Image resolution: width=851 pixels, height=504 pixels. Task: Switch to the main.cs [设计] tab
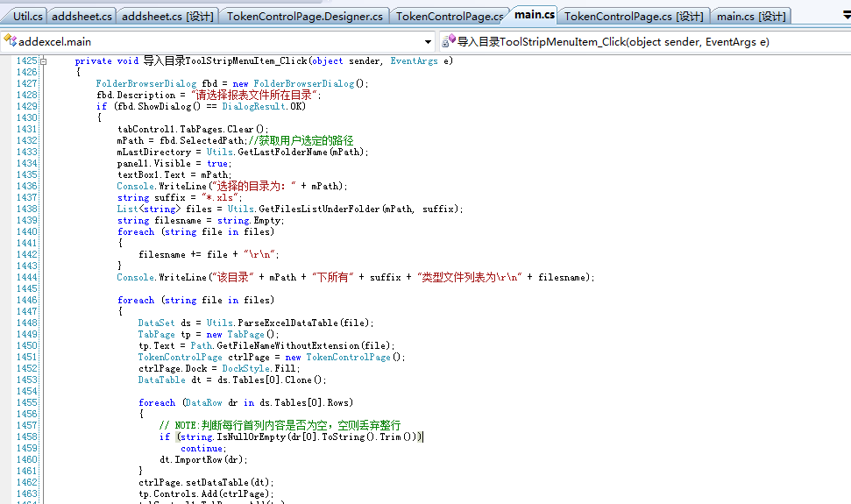point(751,17)
